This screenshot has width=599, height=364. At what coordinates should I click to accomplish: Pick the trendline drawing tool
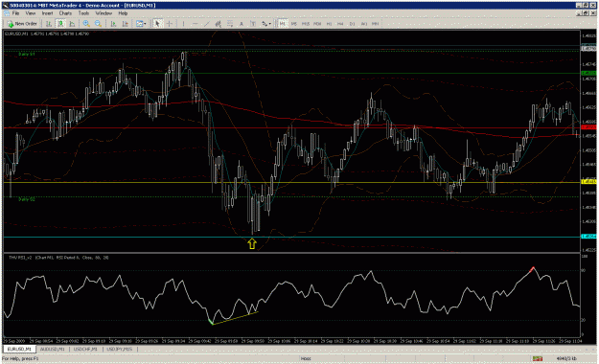207,24
